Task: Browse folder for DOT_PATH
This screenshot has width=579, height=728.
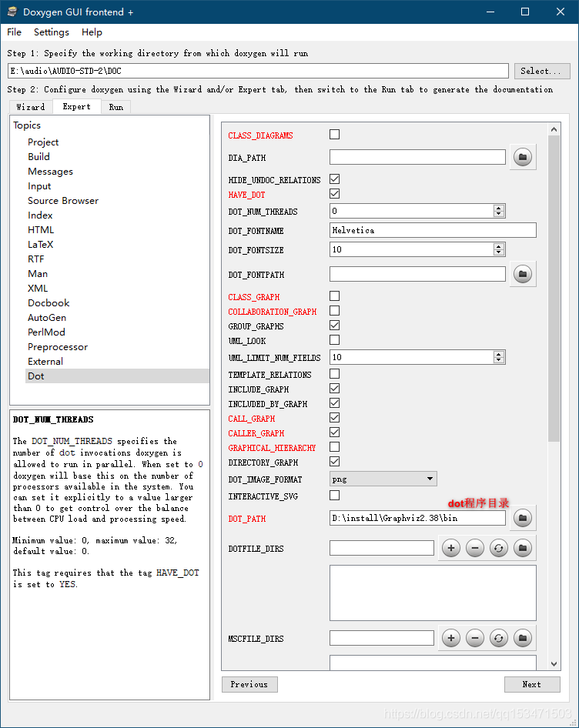Action: [x=523, y=518]
